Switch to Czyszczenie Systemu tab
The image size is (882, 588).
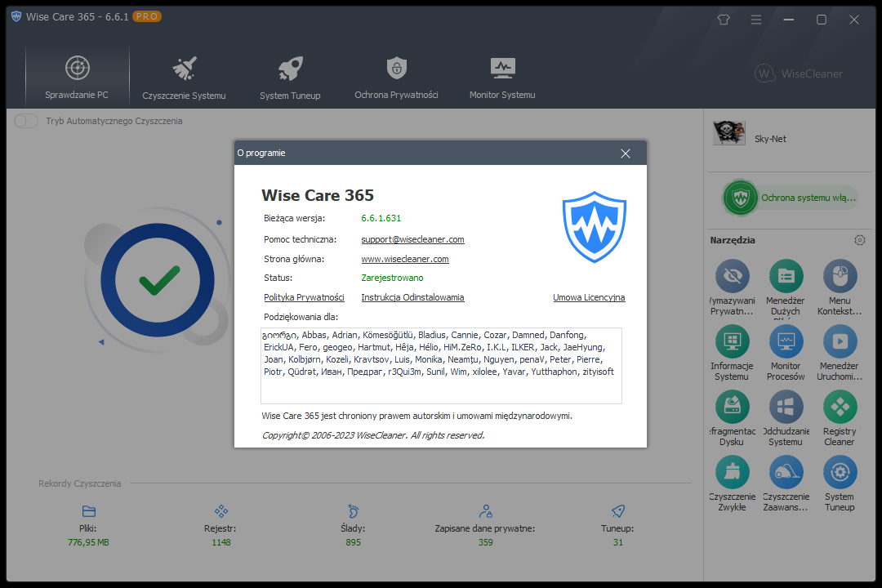pos(184,77)
